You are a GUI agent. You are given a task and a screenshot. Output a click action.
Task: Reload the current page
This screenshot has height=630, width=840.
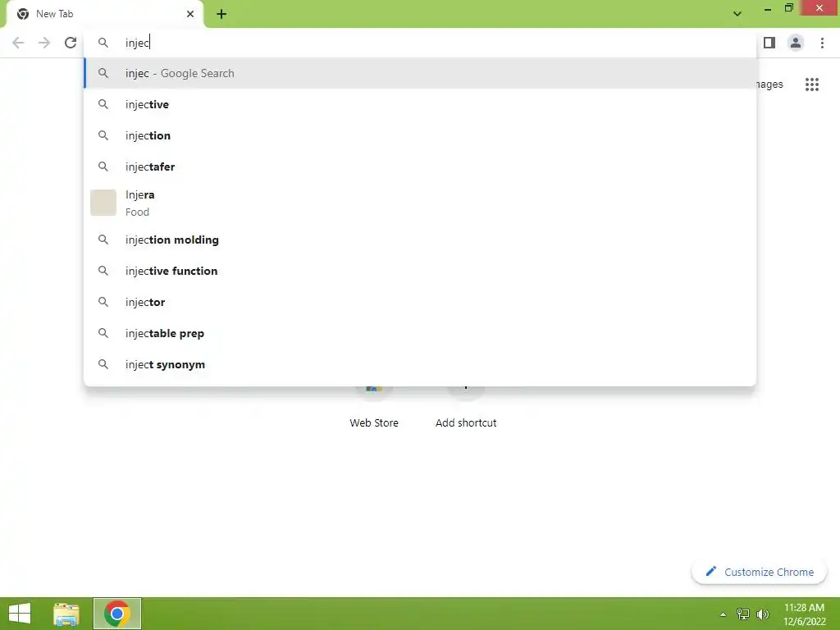point(71,43)
